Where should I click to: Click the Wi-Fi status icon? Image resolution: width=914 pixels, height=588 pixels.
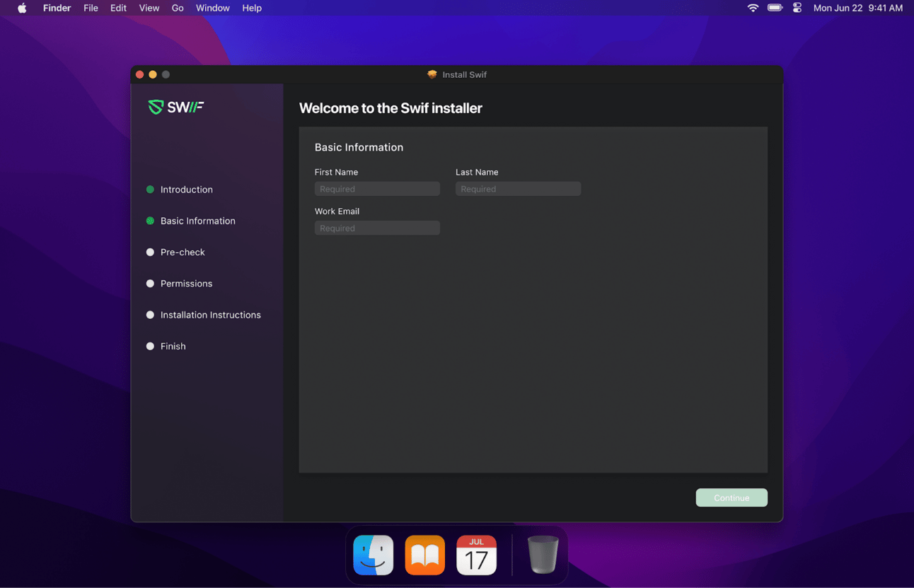pyautogui.click(x=753, y=8)
